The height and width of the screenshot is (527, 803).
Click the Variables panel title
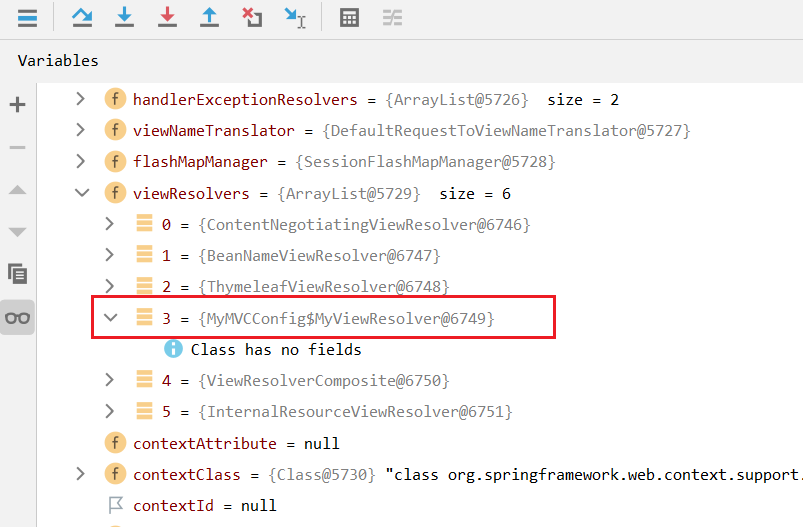click(58, 61)
